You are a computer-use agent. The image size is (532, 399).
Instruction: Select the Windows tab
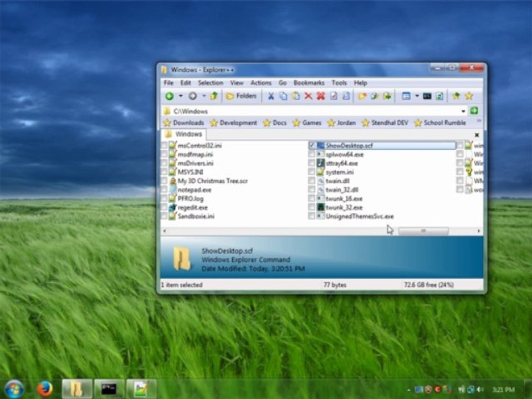[x=183, y=134]
